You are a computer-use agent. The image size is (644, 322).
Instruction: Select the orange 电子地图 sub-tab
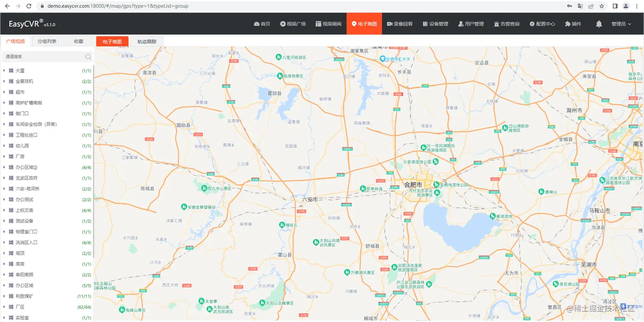click(x=112, y=41)
